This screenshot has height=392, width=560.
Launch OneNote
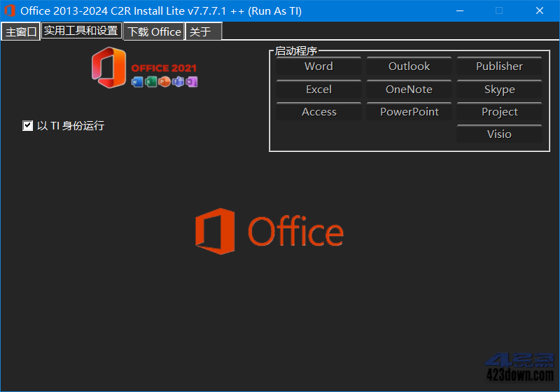coord(409,90)
